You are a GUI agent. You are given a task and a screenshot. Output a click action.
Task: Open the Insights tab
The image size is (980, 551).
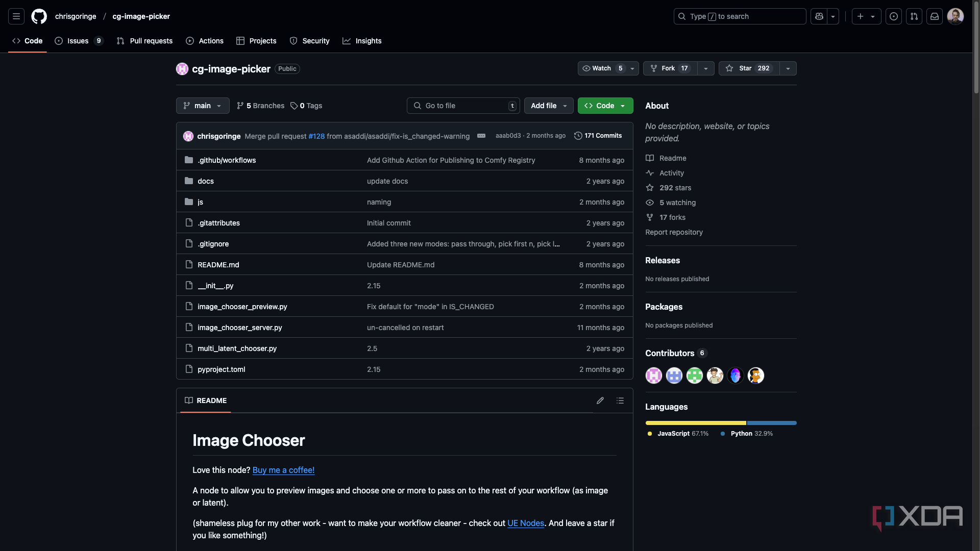click(362, 41)
